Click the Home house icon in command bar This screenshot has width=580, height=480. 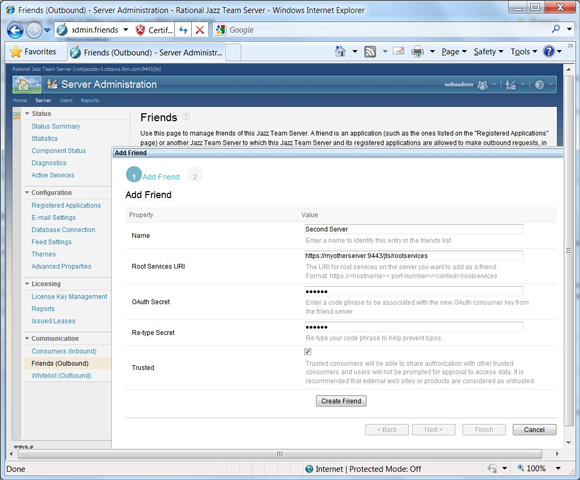pos(340,51)
